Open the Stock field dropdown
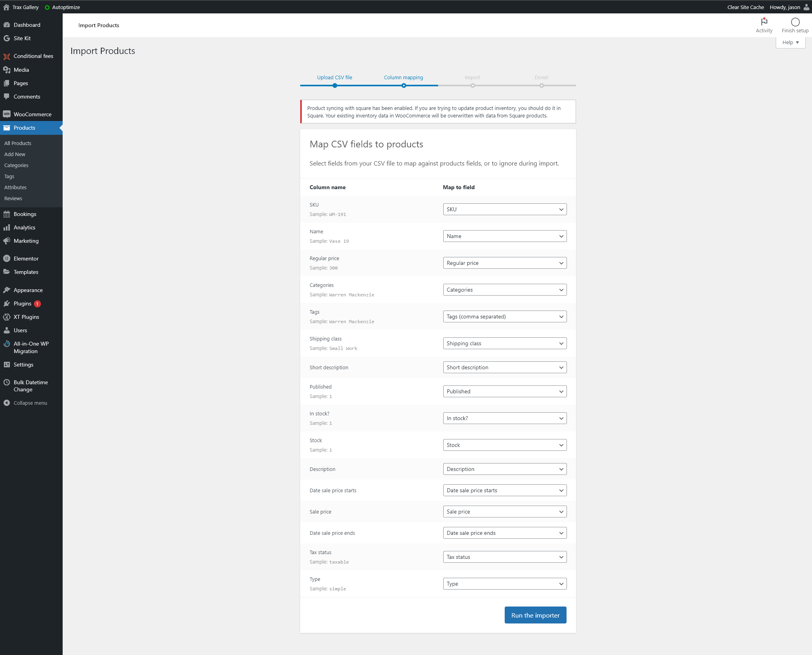 point(505,445)
